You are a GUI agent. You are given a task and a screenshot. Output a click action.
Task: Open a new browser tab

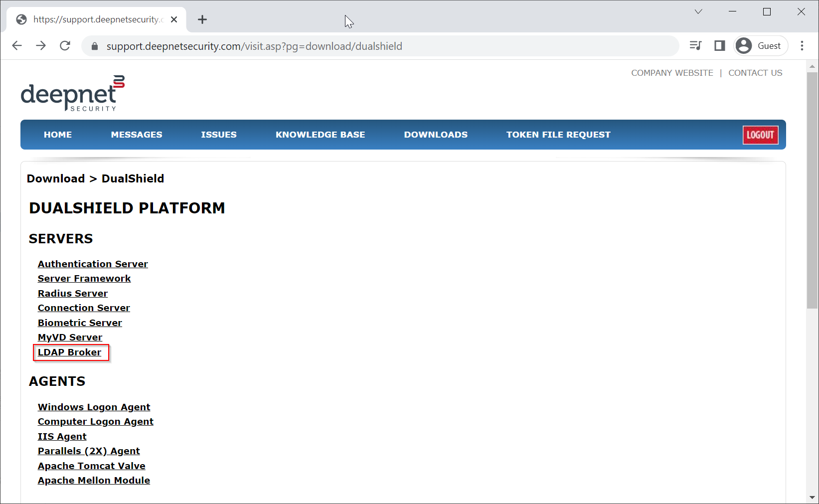[202, 19]
